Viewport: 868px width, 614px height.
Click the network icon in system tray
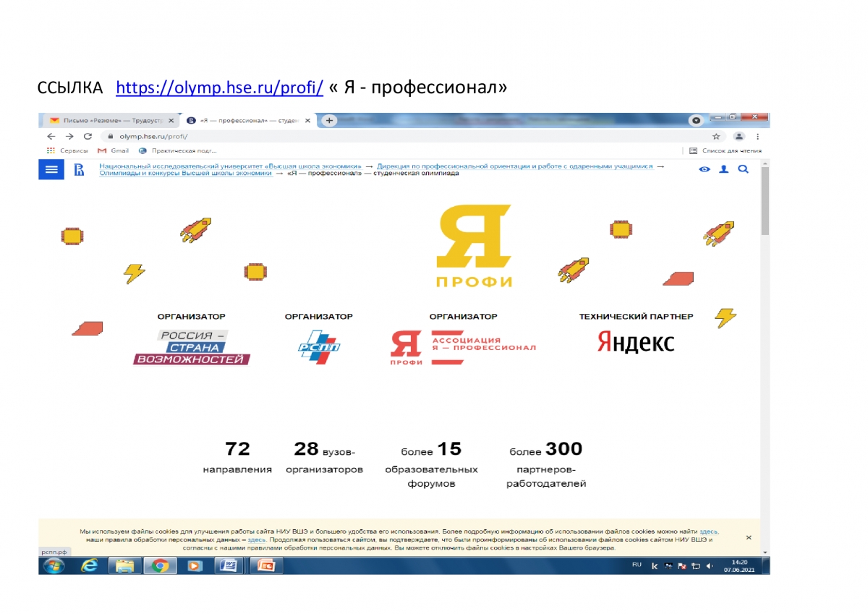pos(696,566)
